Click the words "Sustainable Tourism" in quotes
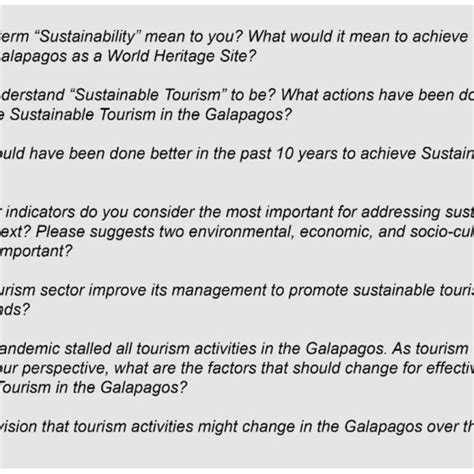 (x=148, y=95)
